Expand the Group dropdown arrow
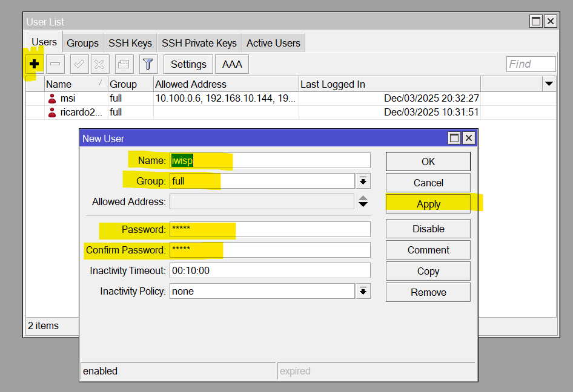Viewport: 573px width, 392px height. point(363,181)
